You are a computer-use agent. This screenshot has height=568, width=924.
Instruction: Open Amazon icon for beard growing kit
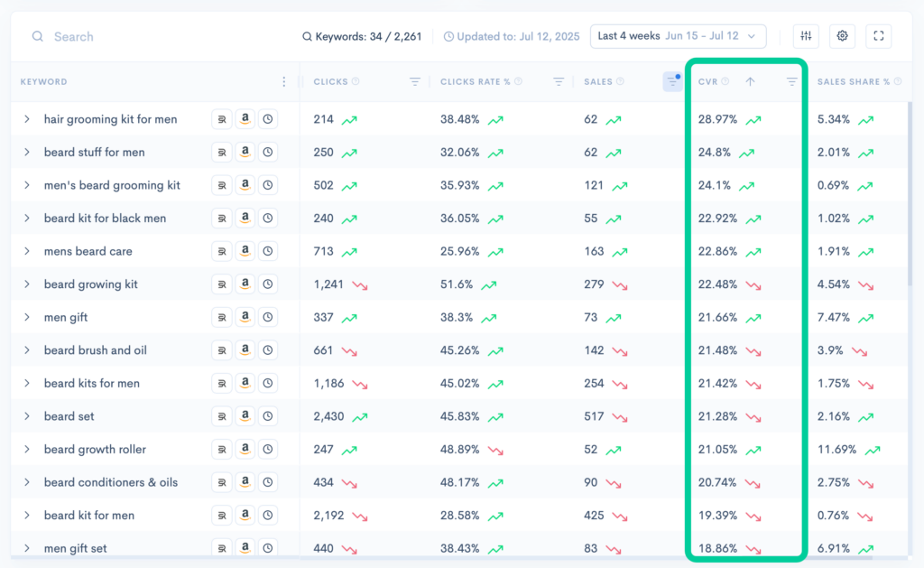(x=245, y=284)
